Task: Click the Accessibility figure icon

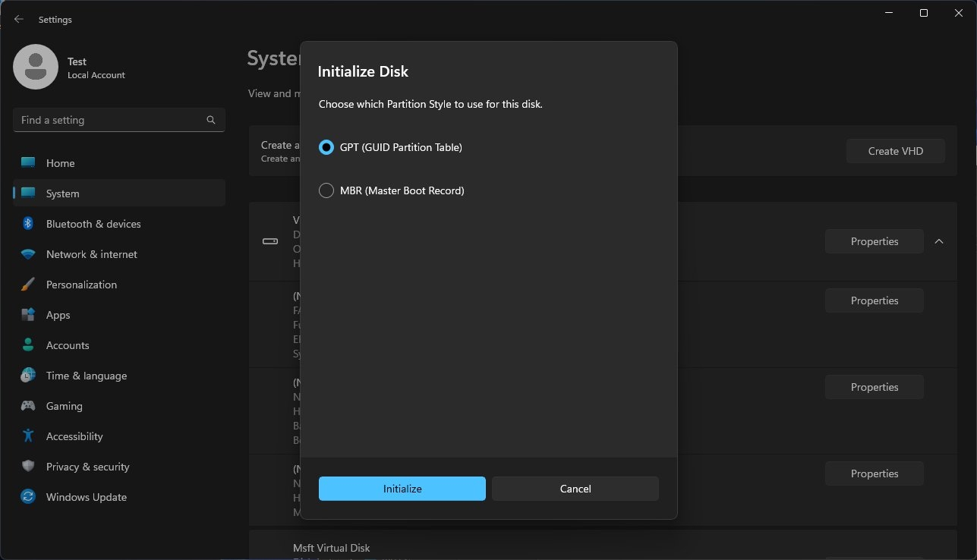Action: [x=28, y=436]
